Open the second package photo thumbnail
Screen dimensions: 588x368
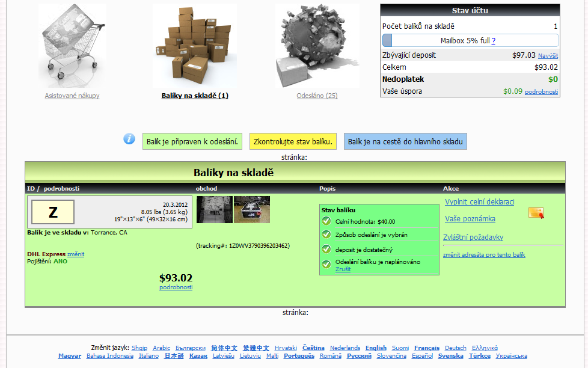(x=252, y=209)
